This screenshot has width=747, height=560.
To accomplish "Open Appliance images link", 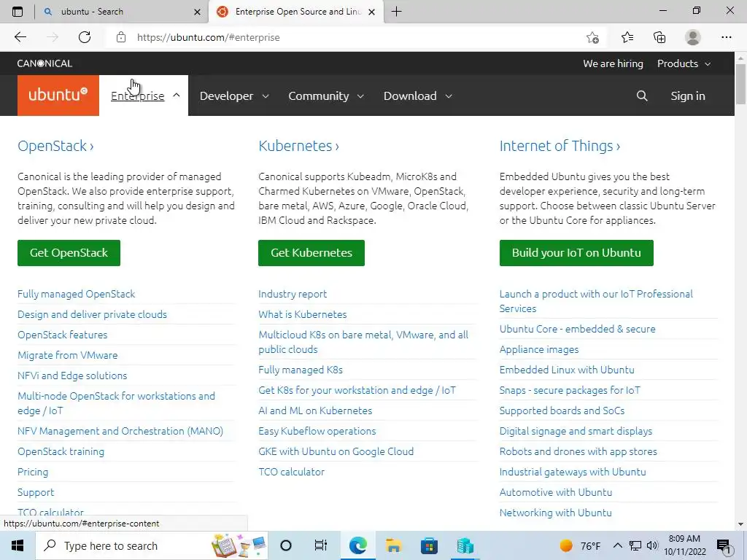I will (539, 349).
